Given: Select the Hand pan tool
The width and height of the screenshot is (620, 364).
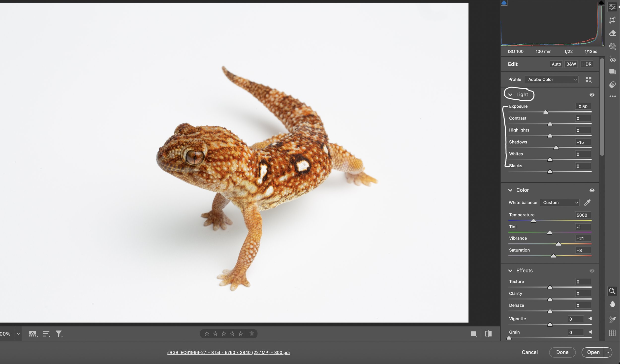Looking at the screenshot, I should [612, 304].
